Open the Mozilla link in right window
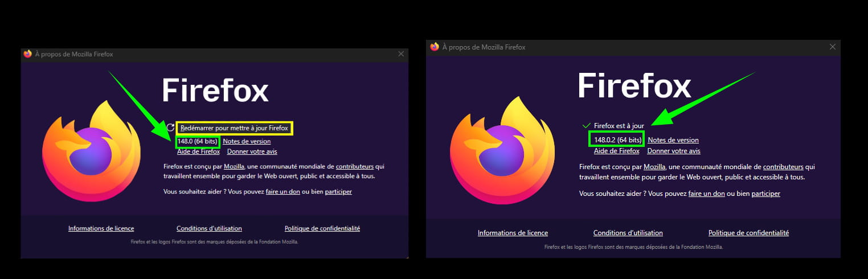The height and width of the screenshot is (279, 868). pyautogui.click(x=655, y=167)
